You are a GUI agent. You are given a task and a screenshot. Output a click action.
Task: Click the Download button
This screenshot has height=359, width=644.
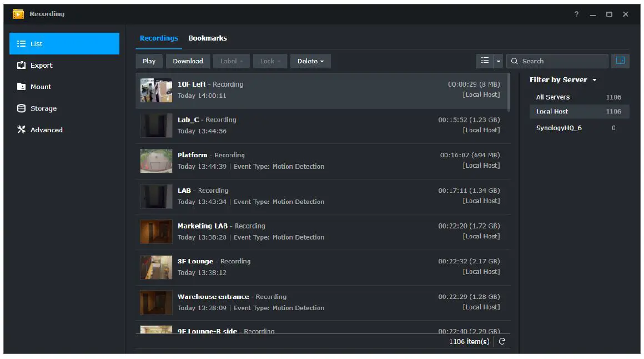click(x=188, y=61)
